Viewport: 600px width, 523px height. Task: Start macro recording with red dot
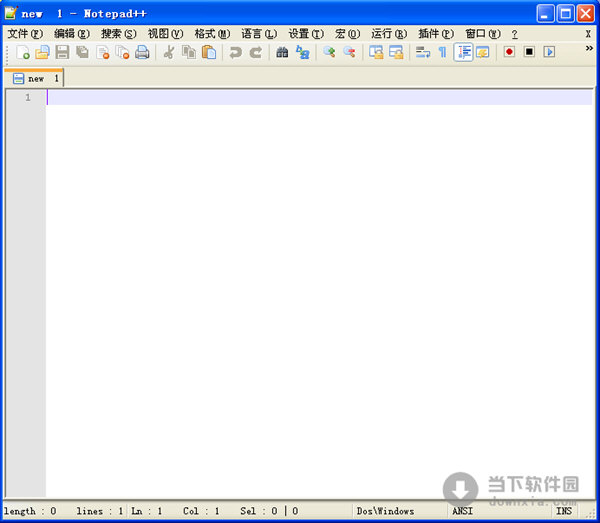click(x=509, y=52)
